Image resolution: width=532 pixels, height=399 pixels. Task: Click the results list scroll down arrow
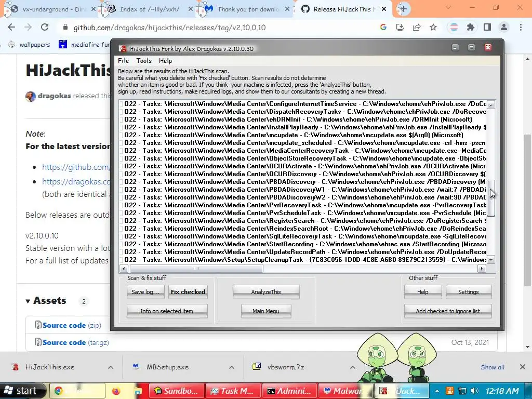(x=491, y=260)
